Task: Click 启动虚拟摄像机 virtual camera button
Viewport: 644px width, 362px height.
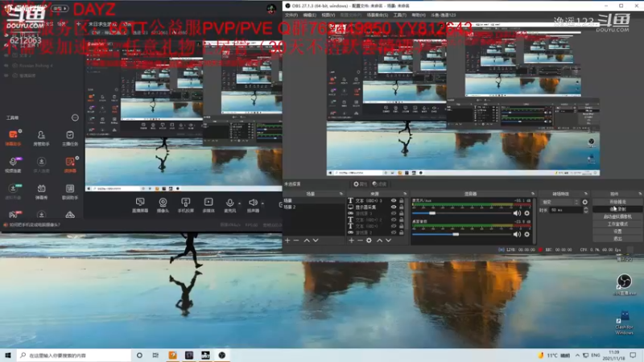Action: (x=617, y=216)
